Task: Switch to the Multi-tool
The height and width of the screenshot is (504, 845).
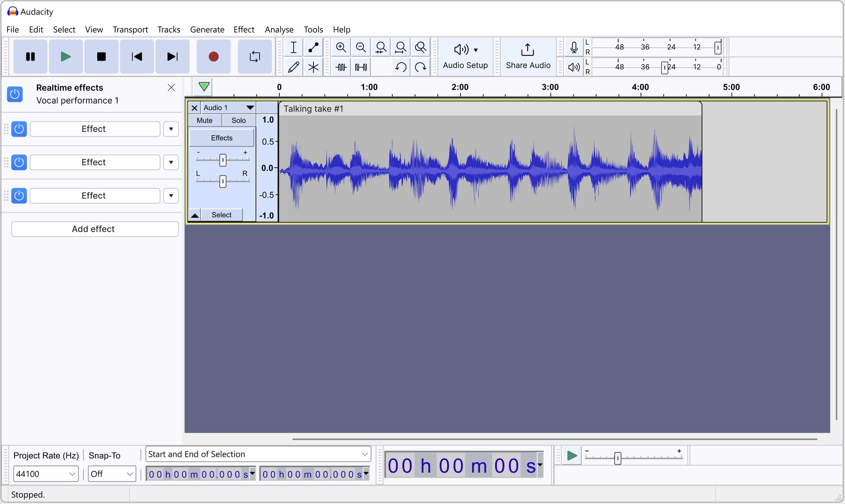Action: pos(313,67)
